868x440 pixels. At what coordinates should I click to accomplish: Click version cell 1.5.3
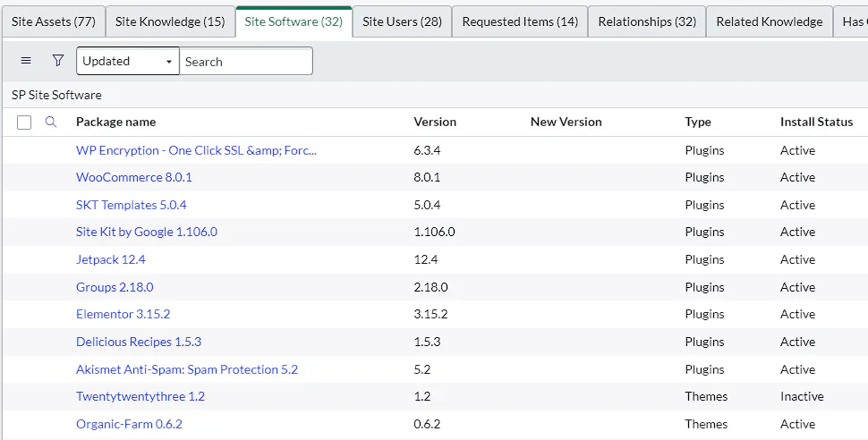click(x=427, y=342)
